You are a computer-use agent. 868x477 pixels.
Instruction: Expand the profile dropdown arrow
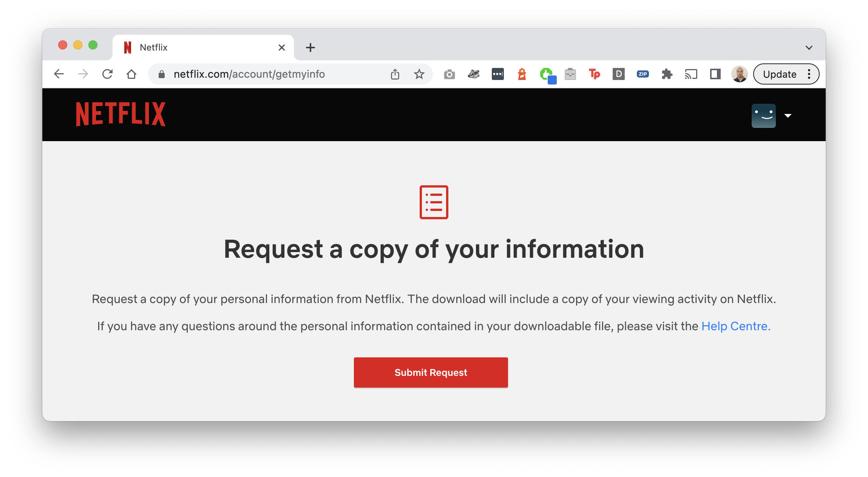[x=788, y=115]
